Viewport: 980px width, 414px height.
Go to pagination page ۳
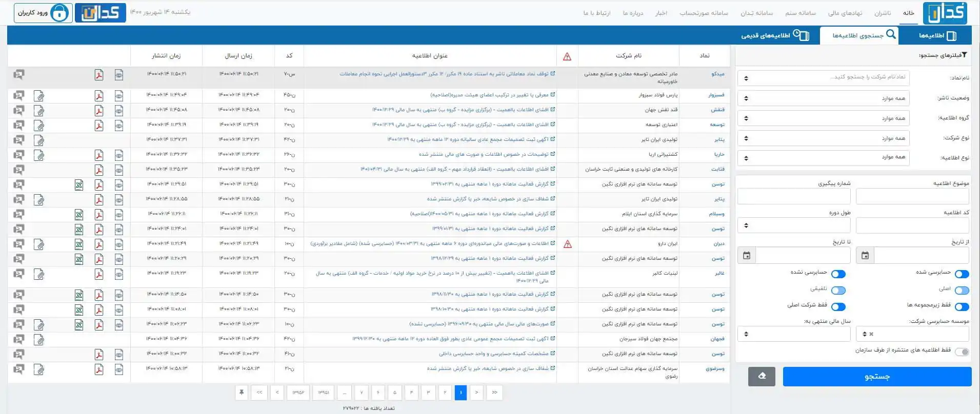click(428, 392)
